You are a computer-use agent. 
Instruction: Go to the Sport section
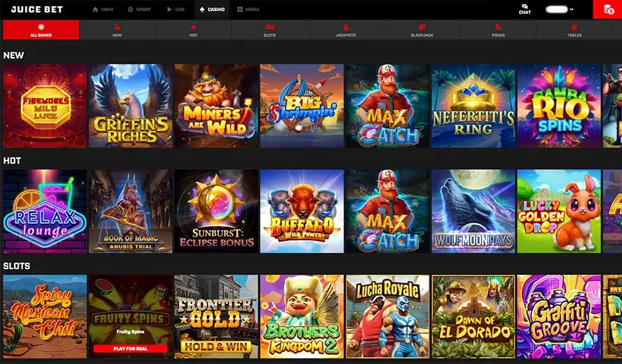(x=139, y=10)
